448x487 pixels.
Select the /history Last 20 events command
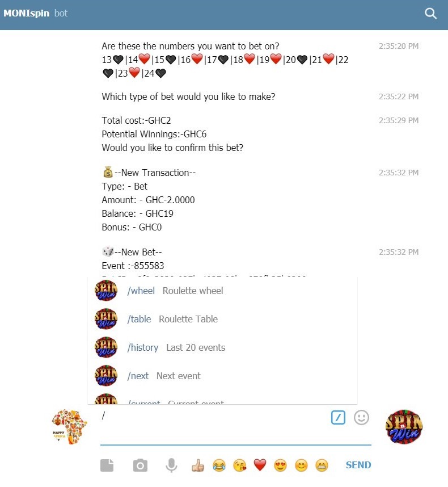(222, 347)
